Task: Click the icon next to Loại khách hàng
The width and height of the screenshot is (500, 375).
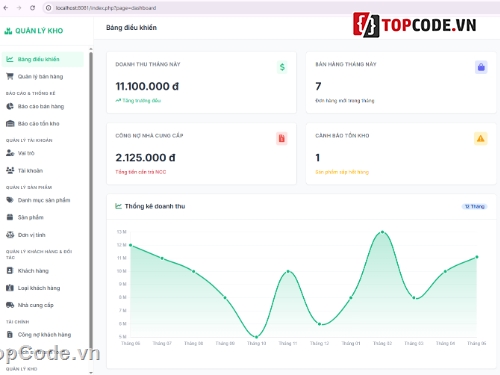Action: coord(10,288)
